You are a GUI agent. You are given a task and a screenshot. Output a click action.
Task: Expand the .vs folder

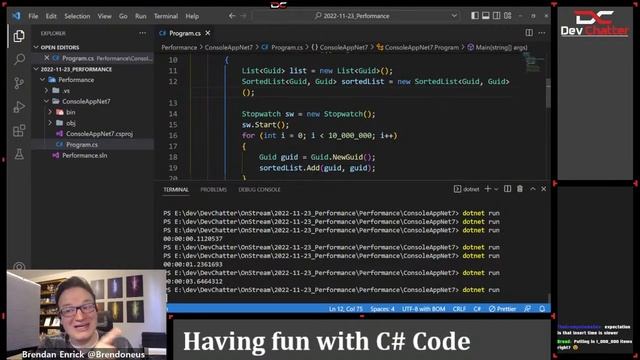[x=47, y=91]
